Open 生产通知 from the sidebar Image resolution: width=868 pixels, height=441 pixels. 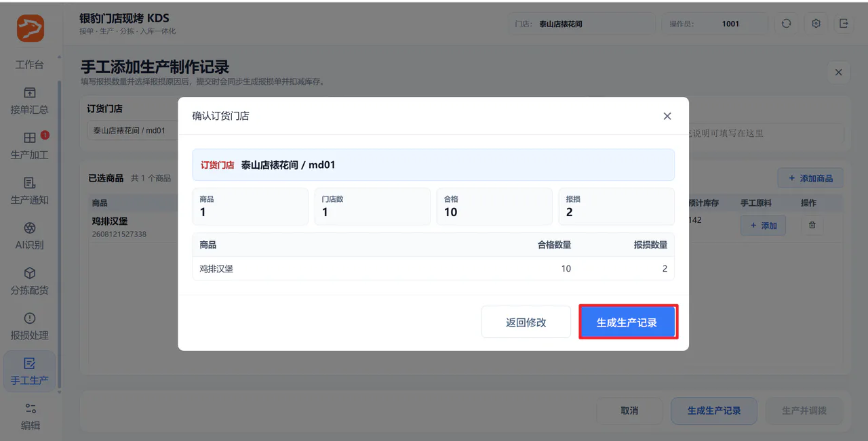[30, 191]
